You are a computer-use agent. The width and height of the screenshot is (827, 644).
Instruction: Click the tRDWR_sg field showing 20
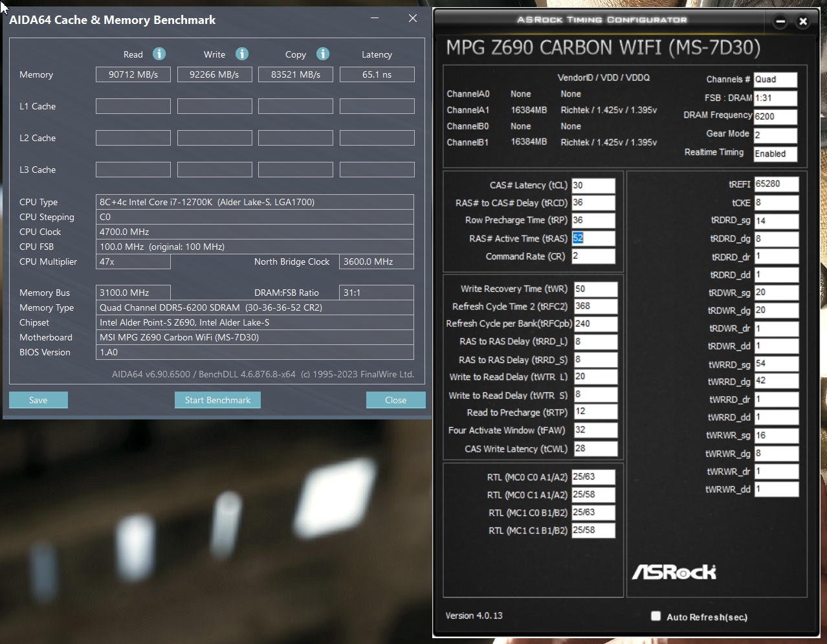coord(777,293)
